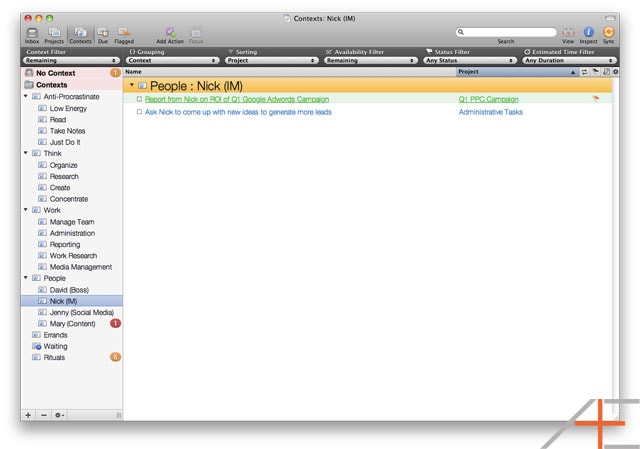Click the Mary (Content) red badge
Image resolution: width=640 pixels, height=449 pixels.
(116, 323)
